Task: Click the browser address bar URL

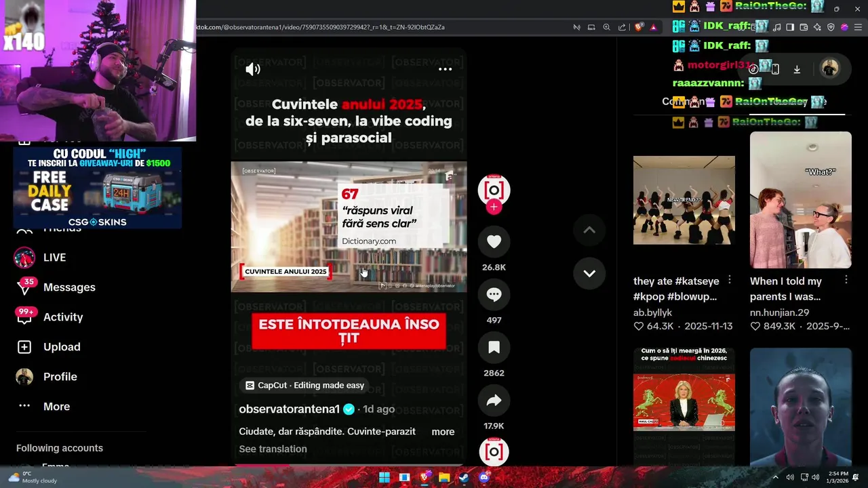Action: (320, 27)
